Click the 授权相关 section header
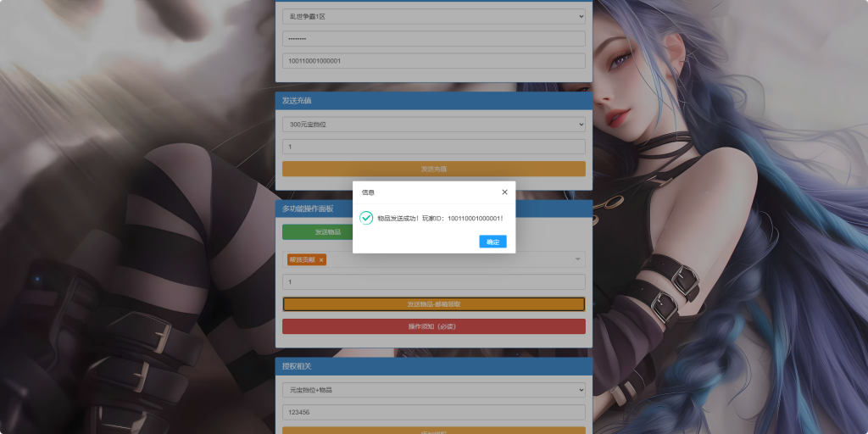The width and height of the screenshot is (868, 434). coord(434,366)
